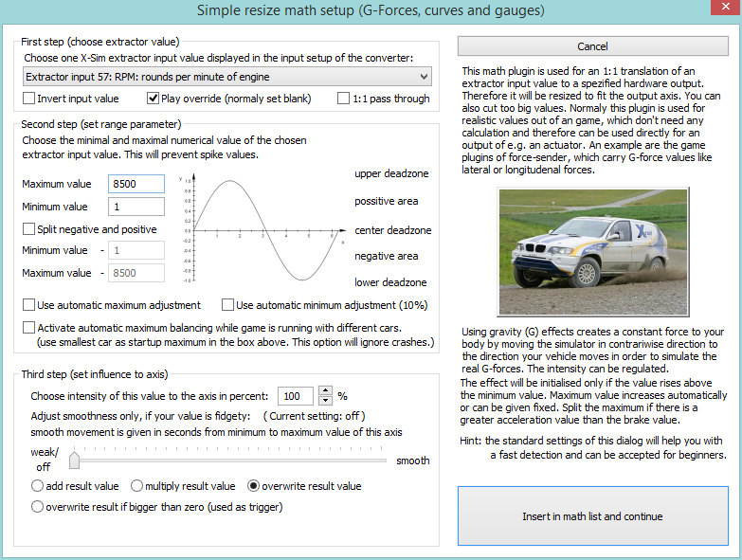
Task: Click the intensity percent field
Action: (296, 396)
